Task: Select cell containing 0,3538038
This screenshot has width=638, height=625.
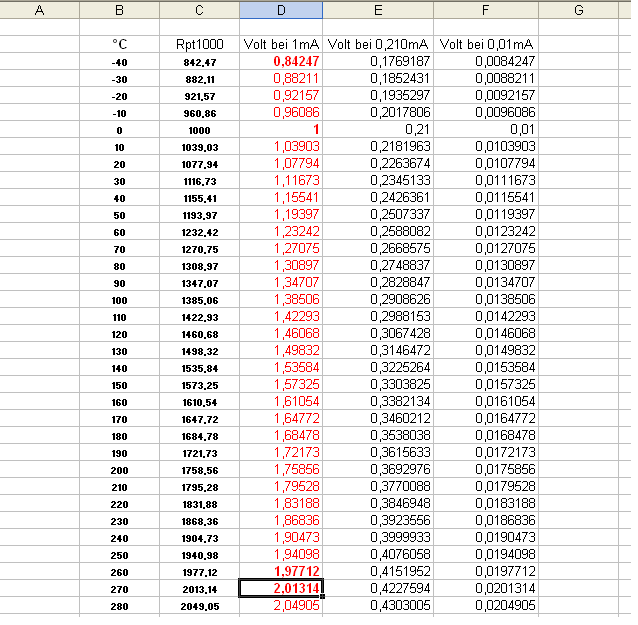Action: click(378, 436)
